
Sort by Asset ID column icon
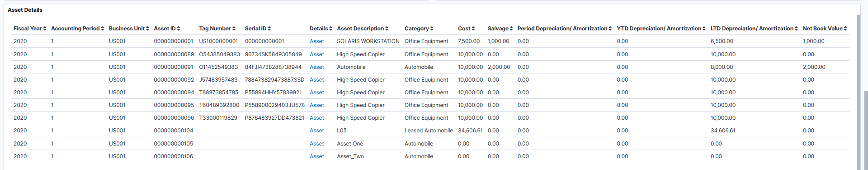[179, 29]
